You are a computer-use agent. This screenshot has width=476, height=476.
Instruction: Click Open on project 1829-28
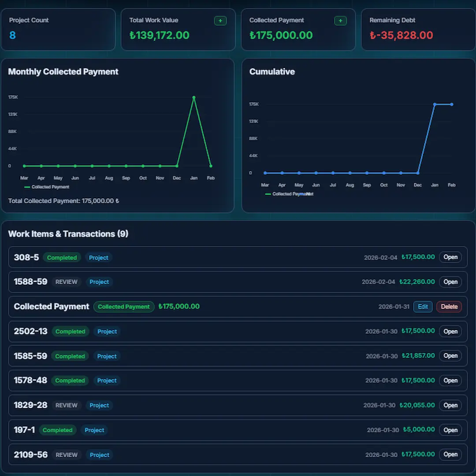tap(450, 405)
